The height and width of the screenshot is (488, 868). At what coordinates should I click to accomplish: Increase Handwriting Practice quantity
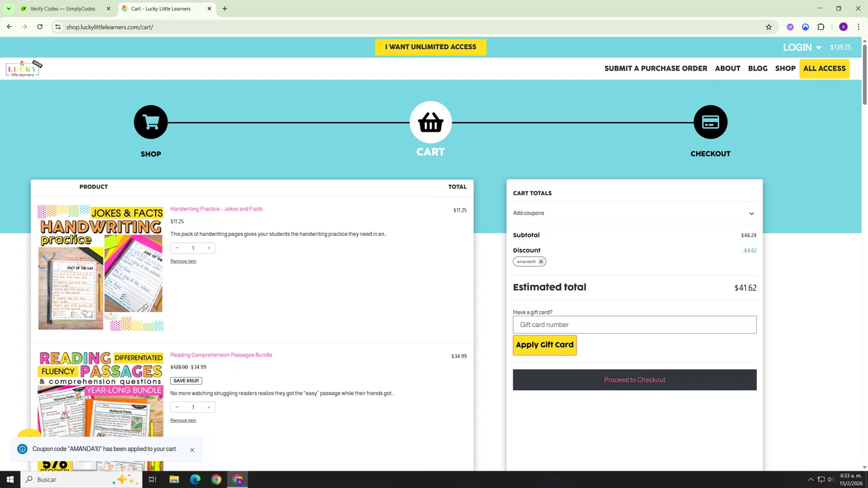pyautogui.click(x=209, y=248)
